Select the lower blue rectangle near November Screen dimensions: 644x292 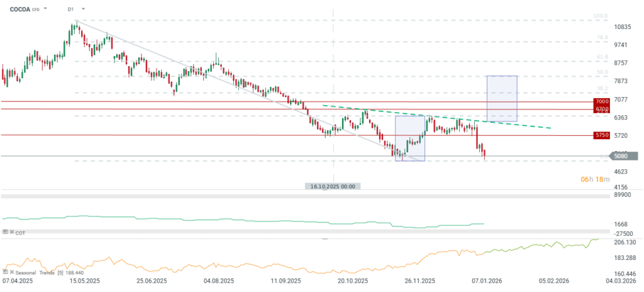tap(409, 138)
